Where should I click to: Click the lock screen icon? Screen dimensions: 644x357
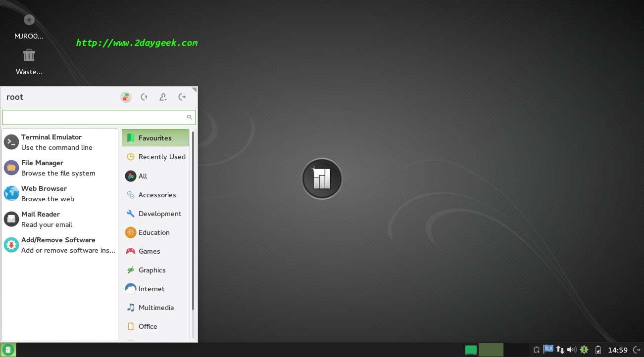click(x=144, y=97)
